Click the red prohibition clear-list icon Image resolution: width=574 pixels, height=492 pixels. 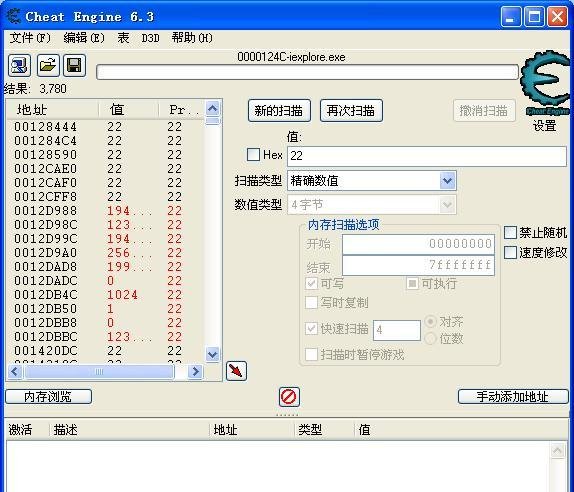289,396
